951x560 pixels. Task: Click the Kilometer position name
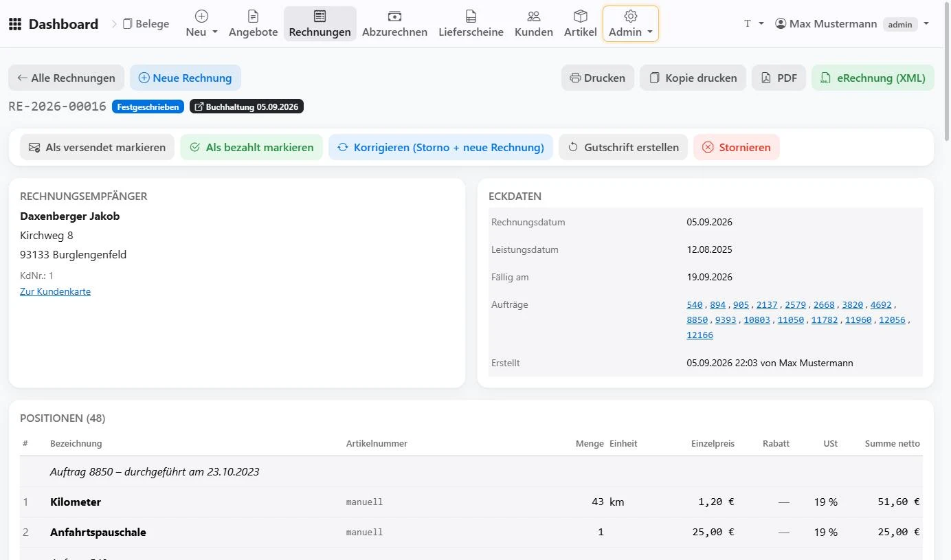click(76, 502)
